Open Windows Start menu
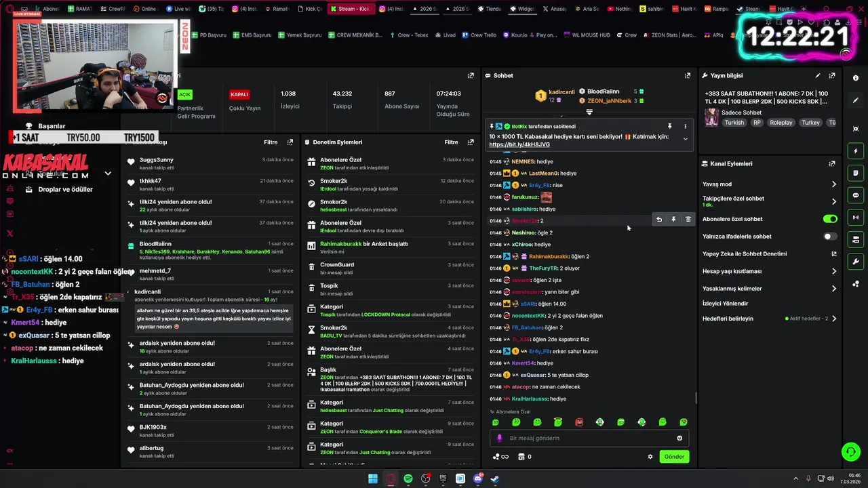 click(373, 479)
